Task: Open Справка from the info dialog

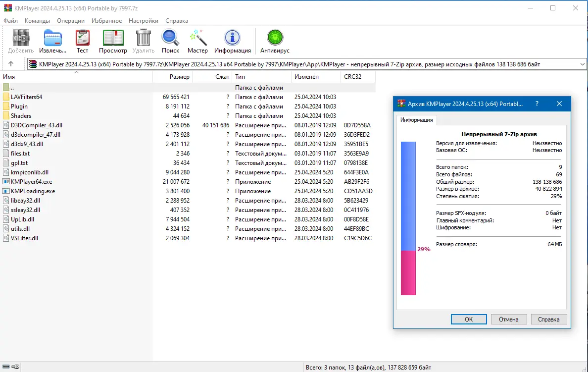Action: tap(549, 319)
